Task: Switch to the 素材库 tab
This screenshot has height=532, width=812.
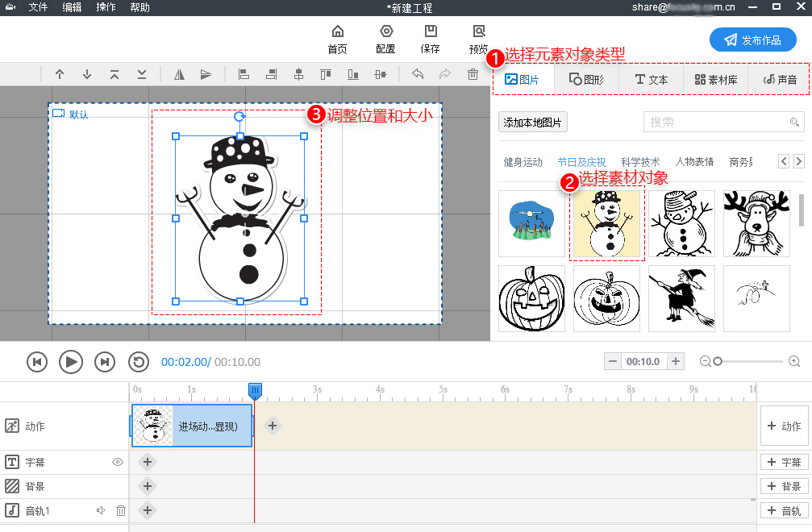Action: tap(716, 79)
